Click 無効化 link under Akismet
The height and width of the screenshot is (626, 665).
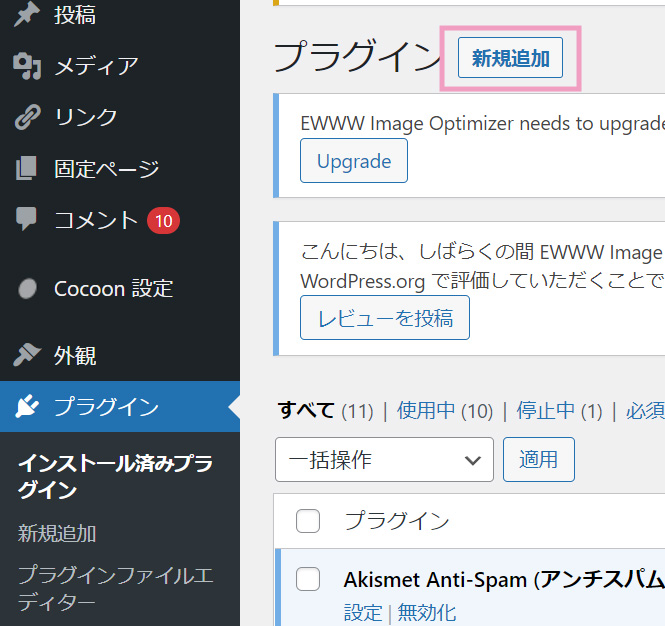427,613
